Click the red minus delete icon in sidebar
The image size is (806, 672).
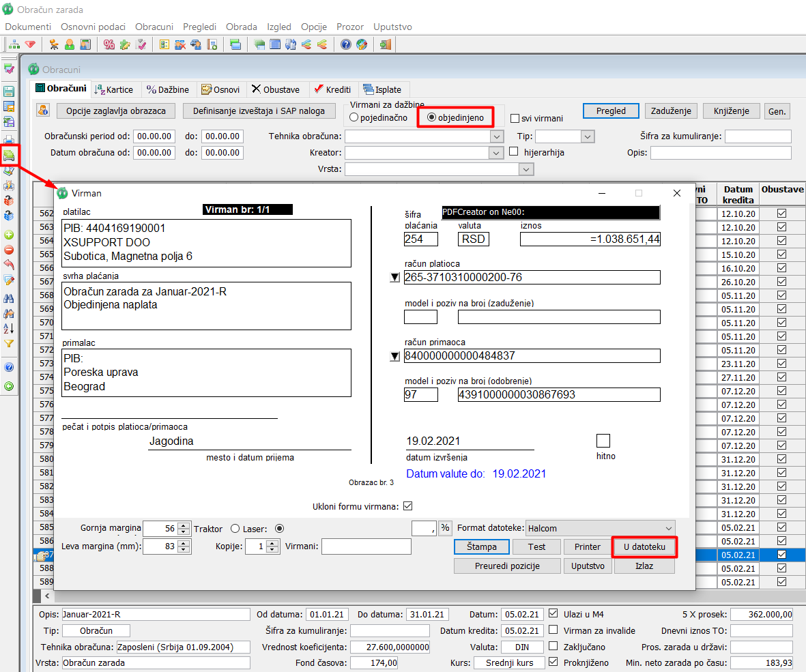pyautogui.click(x=9, y=250)
